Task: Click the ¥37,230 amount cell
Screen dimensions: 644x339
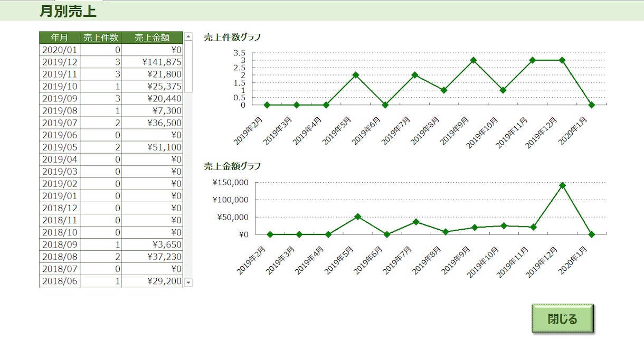Action: (152, 257)
